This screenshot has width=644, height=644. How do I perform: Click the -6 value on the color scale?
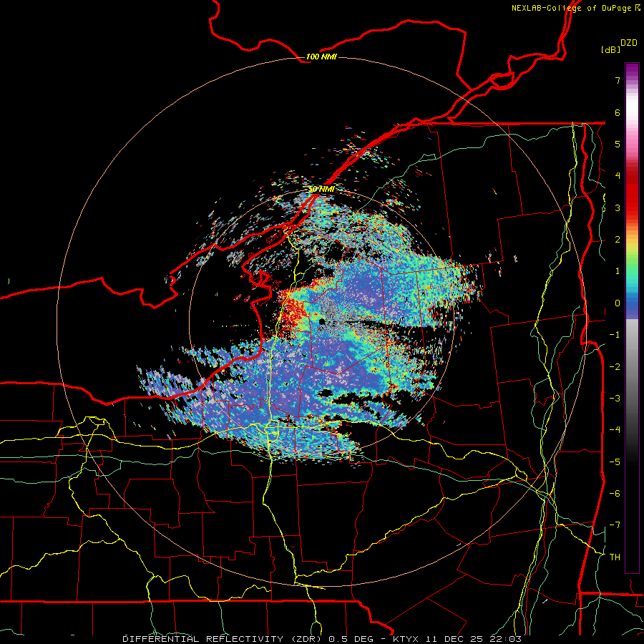(x=615, y=494)
